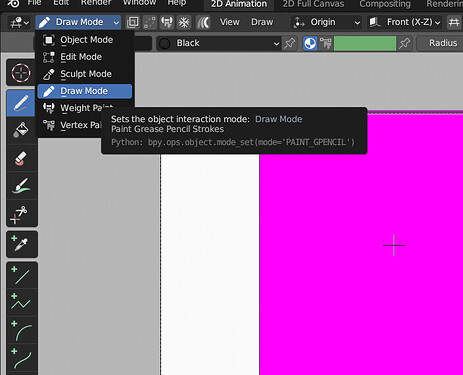
Task: Open the Black material dropdown
Action: [219, 43]
